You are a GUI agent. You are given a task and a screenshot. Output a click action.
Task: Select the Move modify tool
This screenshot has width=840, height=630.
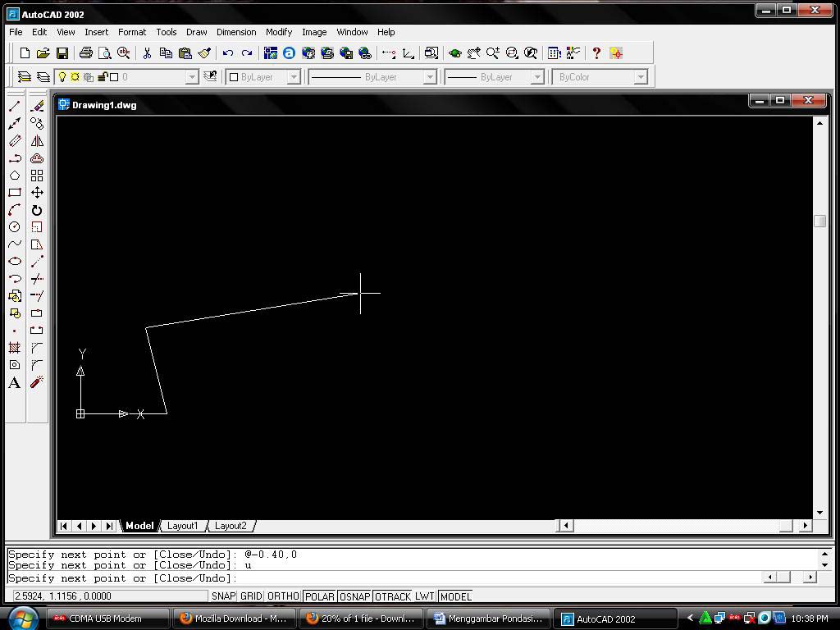(37, 192)
